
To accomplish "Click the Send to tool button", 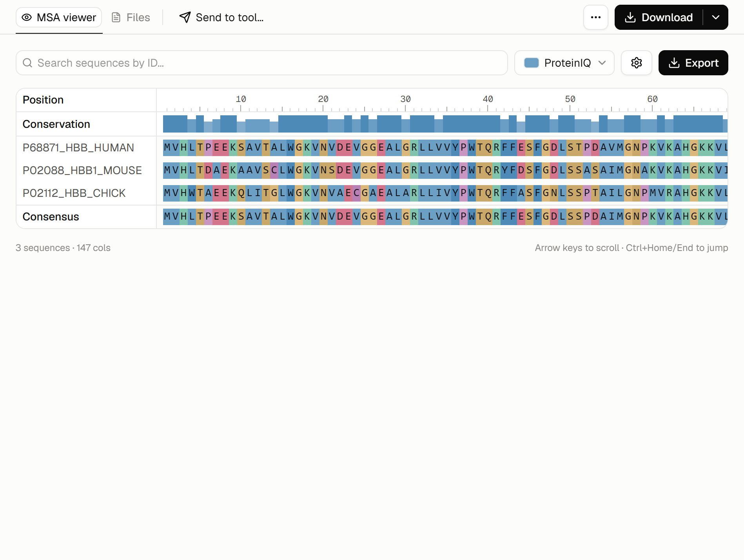I will click(x=221, y=17).
